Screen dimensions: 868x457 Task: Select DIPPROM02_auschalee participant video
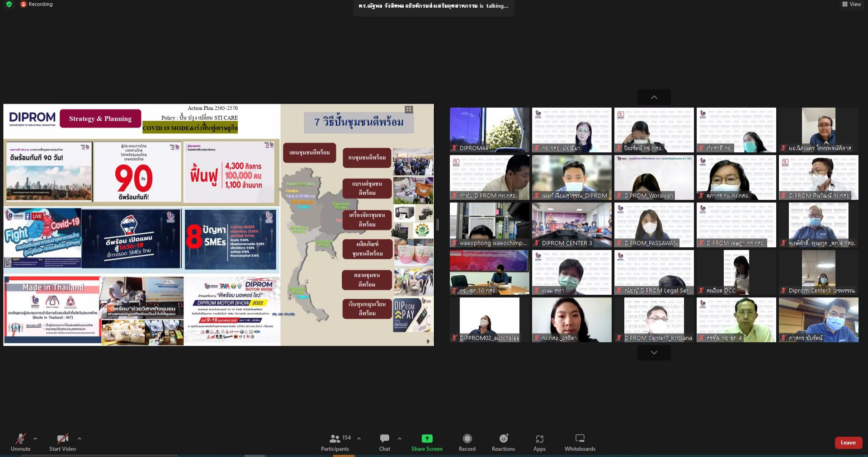pos(489,320)
